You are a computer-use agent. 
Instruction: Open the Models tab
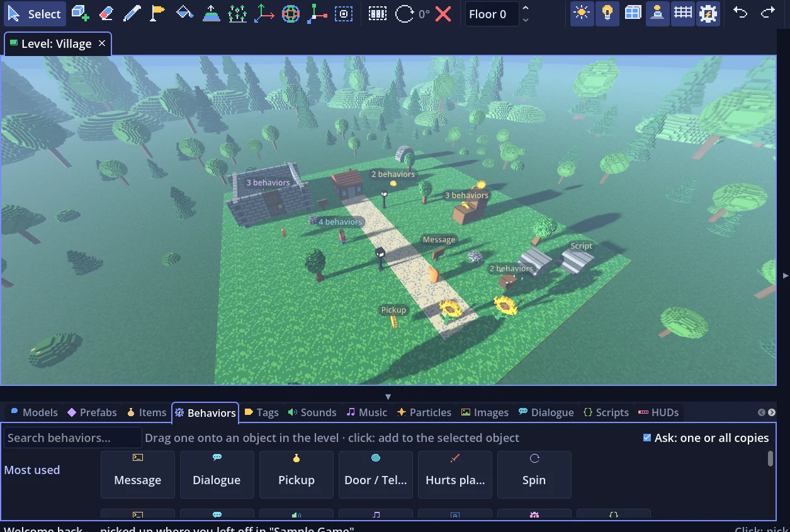(34, 412)
